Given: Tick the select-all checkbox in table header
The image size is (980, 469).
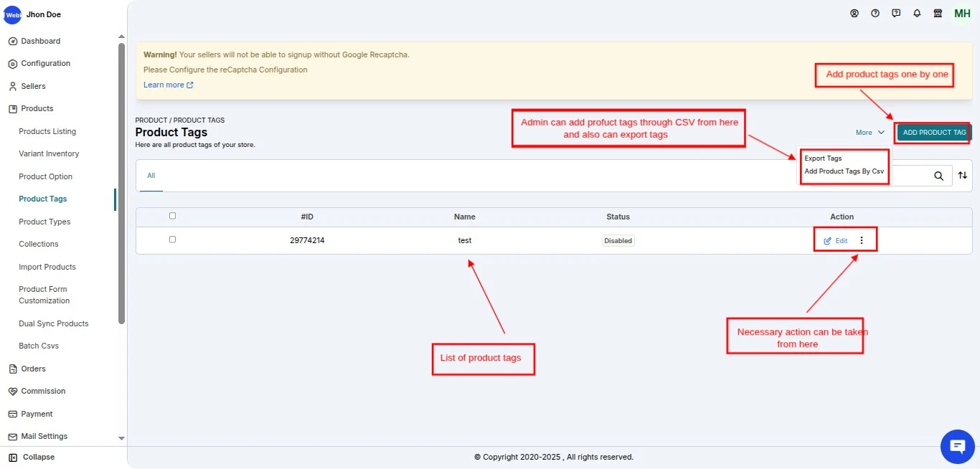Looking at the screenshot, I should pos(172,216).
